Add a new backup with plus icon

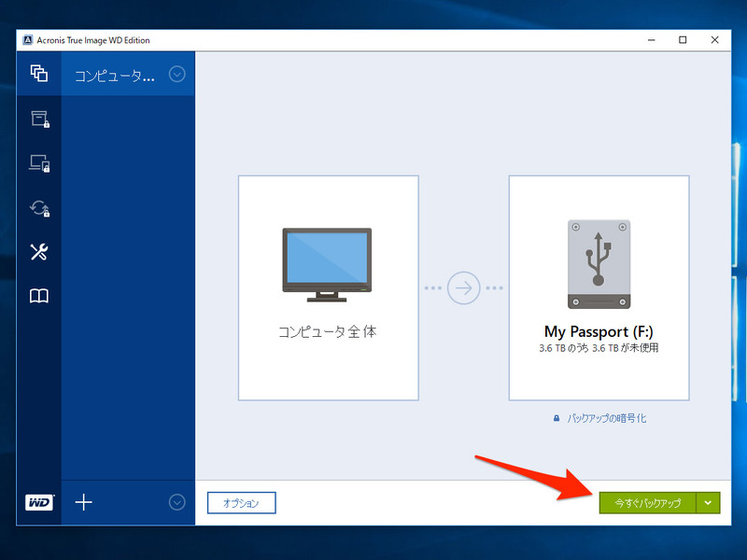[x=83, y=502]
